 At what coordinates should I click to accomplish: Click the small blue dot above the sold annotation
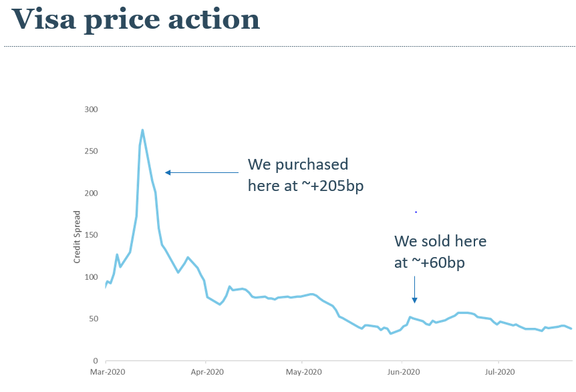click(416, 212)
